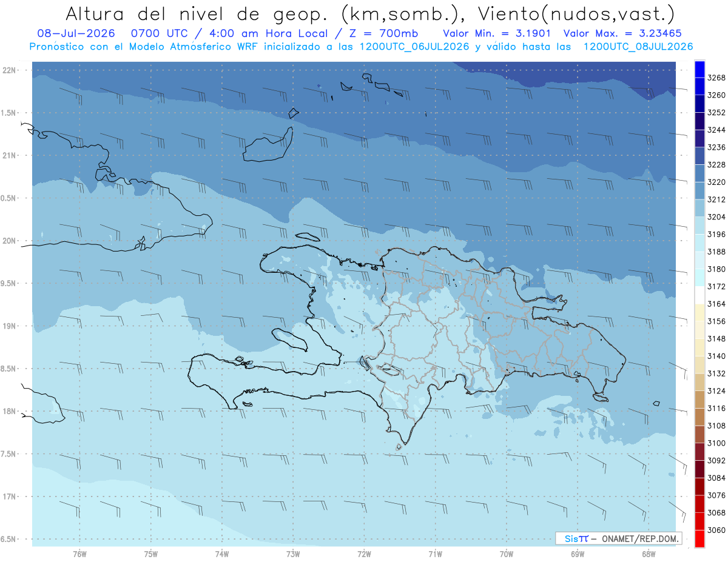Click the colorbar label '3060'
Image resolution: width=728 pixels, height=562 pixels.
tap(716, 530)
